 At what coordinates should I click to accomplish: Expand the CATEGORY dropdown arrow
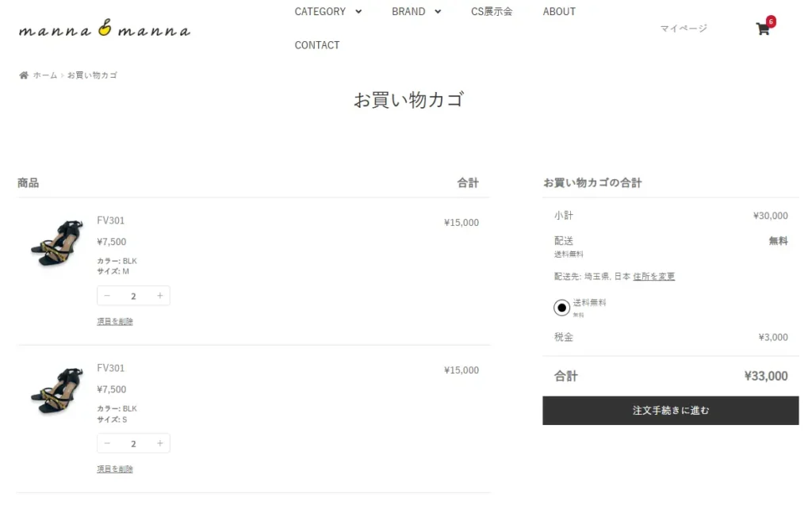[x=358, y=11]
